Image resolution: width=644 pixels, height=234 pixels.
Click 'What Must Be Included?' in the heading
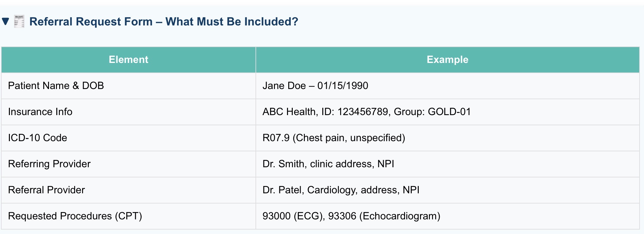[x=232, y=22]
